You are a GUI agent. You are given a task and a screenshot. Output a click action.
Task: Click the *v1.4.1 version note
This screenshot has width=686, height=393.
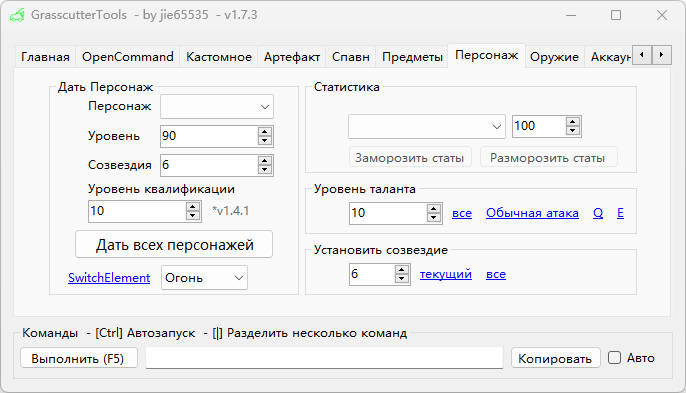(231, 211)
